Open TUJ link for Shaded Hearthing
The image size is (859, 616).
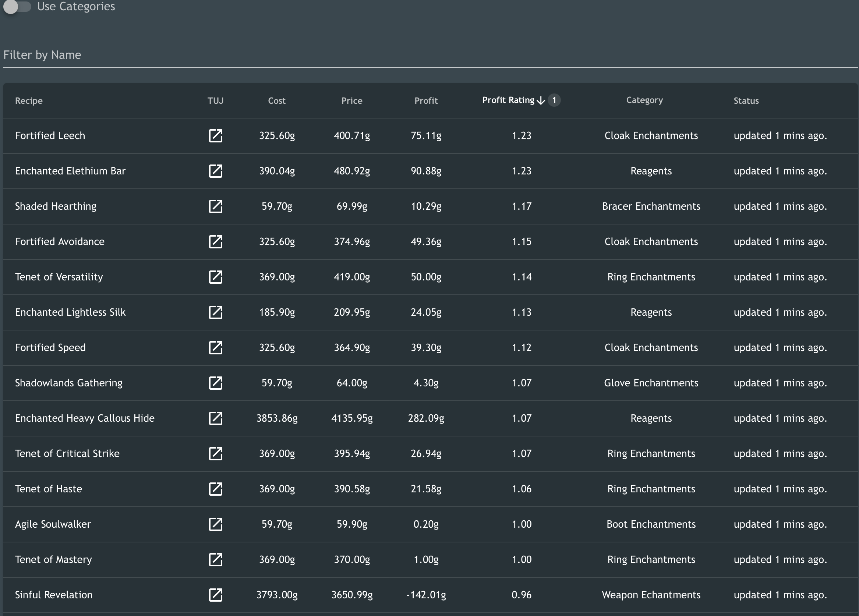(216, 206)
